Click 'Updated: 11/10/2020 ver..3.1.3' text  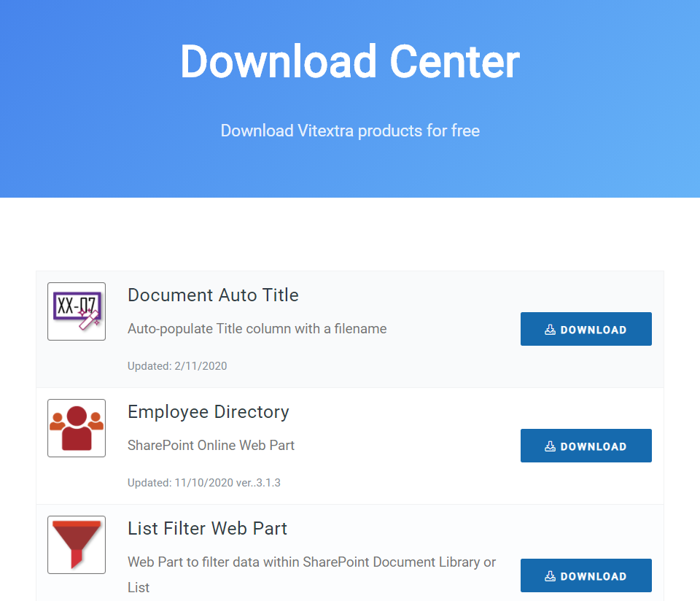pyautogui.click(x=204, y=483)
